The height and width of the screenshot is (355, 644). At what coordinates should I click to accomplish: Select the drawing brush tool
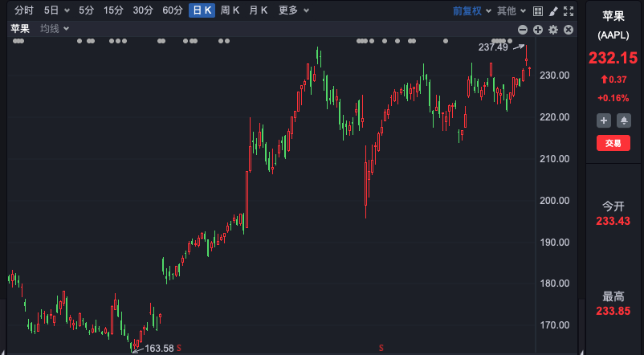553,10
